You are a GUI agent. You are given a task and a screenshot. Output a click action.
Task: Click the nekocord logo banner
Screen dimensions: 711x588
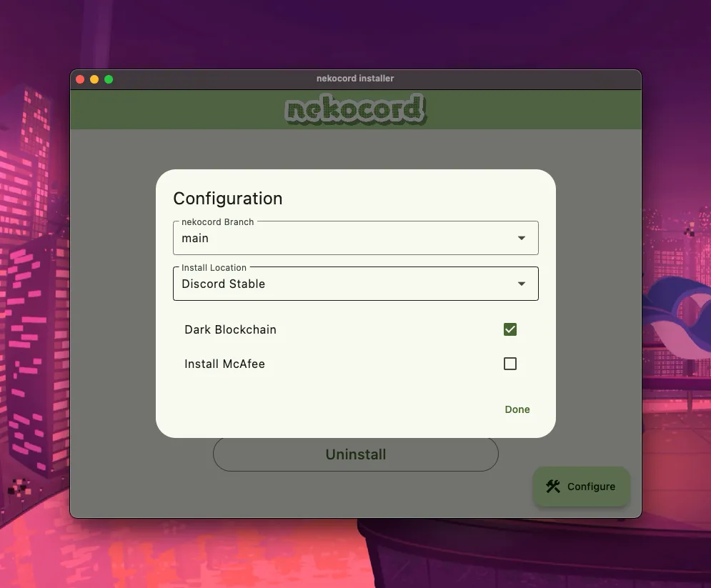point(355,109)
